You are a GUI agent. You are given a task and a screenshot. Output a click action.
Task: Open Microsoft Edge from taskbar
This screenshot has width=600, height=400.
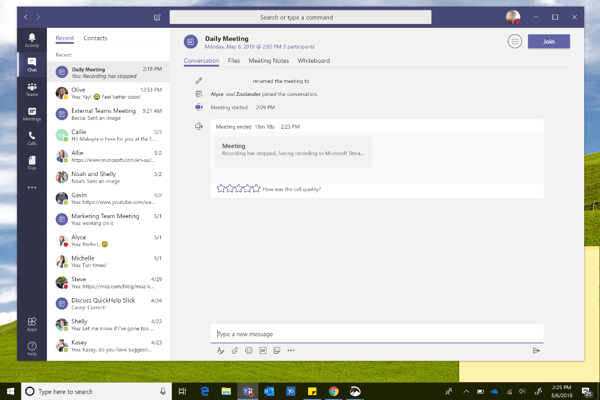205,391
